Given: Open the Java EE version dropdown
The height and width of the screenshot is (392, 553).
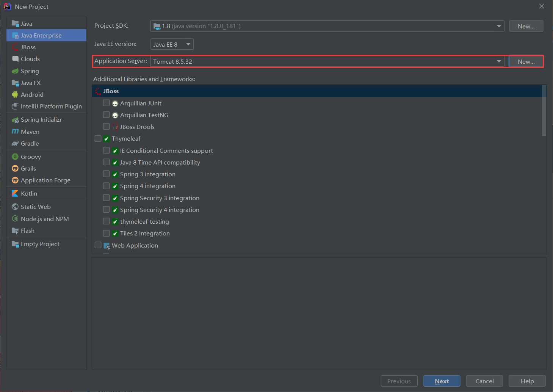Looking at the screenshot, I should [x=172, y=44].
